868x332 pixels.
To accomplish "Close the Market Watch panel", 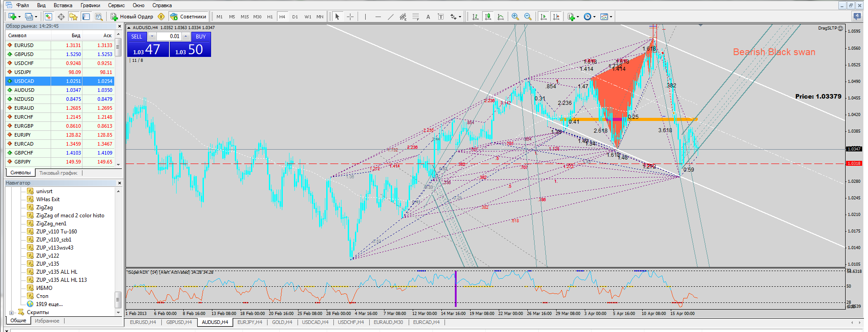I will (x=119, y=26).
